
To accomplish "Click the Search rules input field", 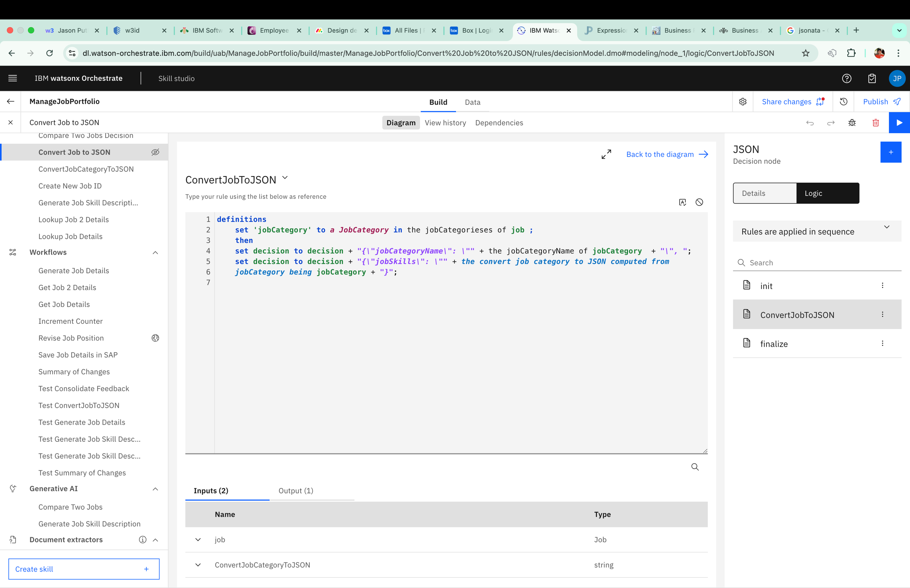I will (x=821, y=263).
